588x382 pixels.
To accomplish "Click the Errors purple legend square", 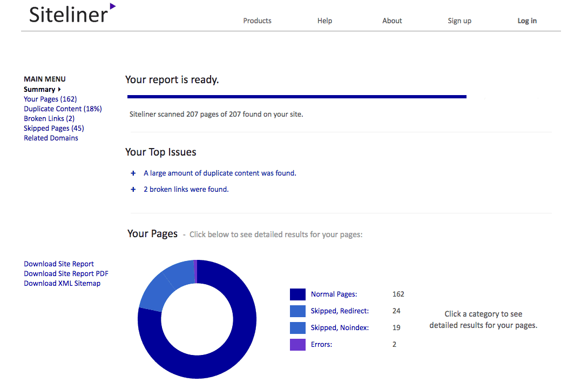I will pyautogui.click(x=297, y=344).
